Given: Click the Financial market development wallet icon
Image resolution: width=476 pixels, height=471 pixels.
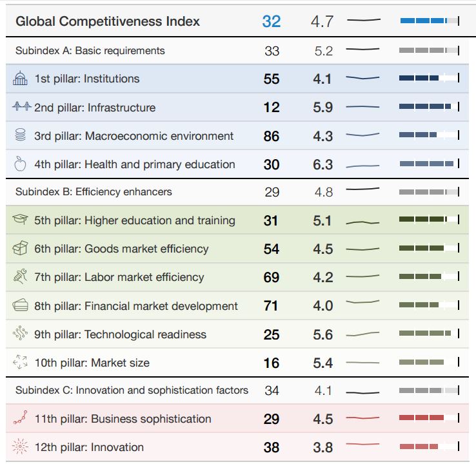Looking at the screenshot, I should [x=21, y=305].
